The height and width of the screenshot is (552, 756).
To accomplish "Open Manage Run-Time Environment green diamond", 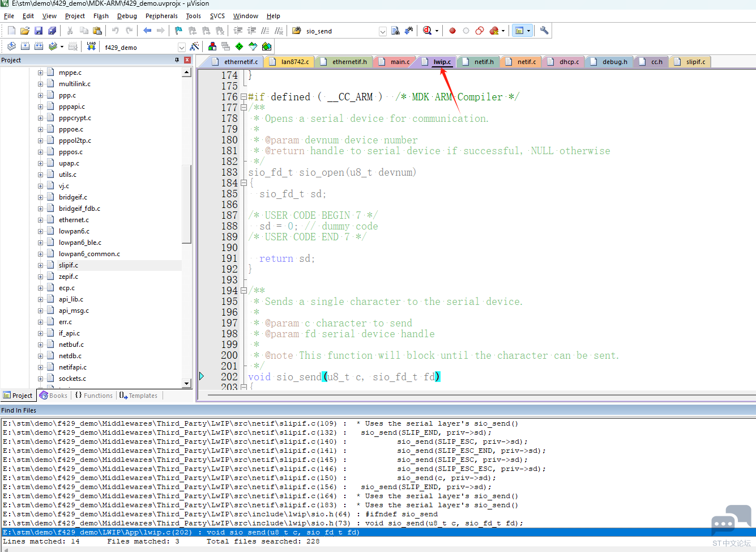I will [x=240, y=46].
